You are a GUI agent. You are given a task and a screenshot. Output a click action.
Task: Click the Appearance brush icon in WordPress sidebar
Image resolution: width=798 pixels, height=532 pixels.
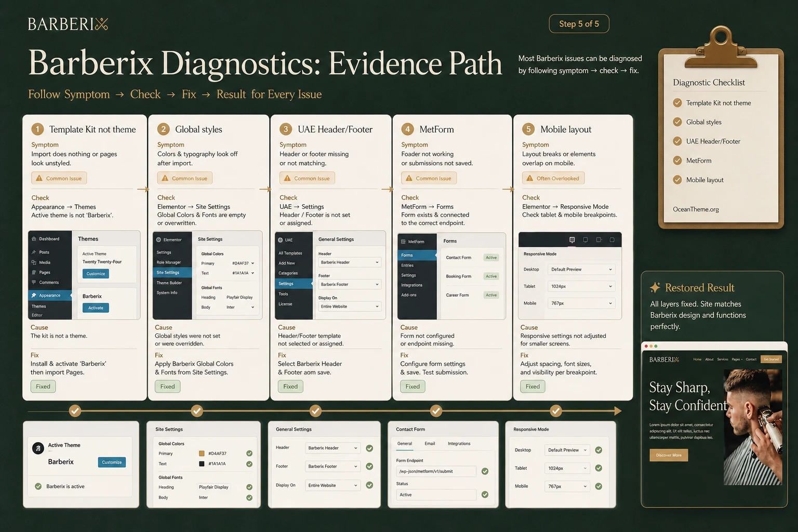click(34, 295)
